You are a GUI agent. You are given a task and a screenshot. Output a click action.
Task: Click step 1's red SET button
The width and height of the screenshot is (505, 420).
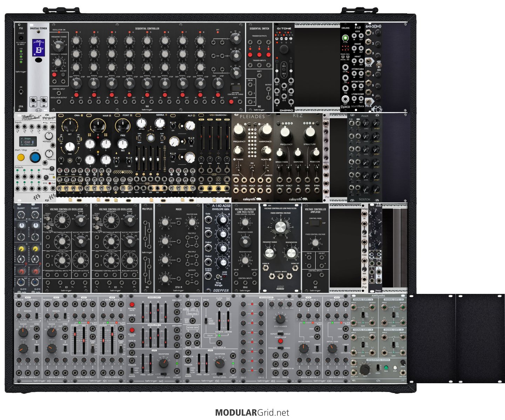(76, 95)
